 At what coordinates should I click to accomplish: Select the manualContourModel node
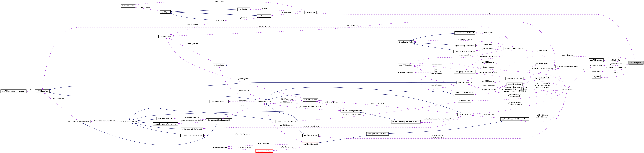tap(219, 147)
